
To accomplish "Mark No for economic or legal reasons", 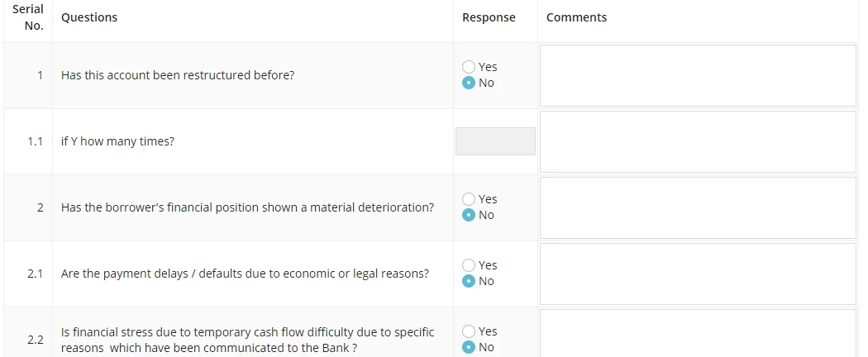I will tap(469, 281).
